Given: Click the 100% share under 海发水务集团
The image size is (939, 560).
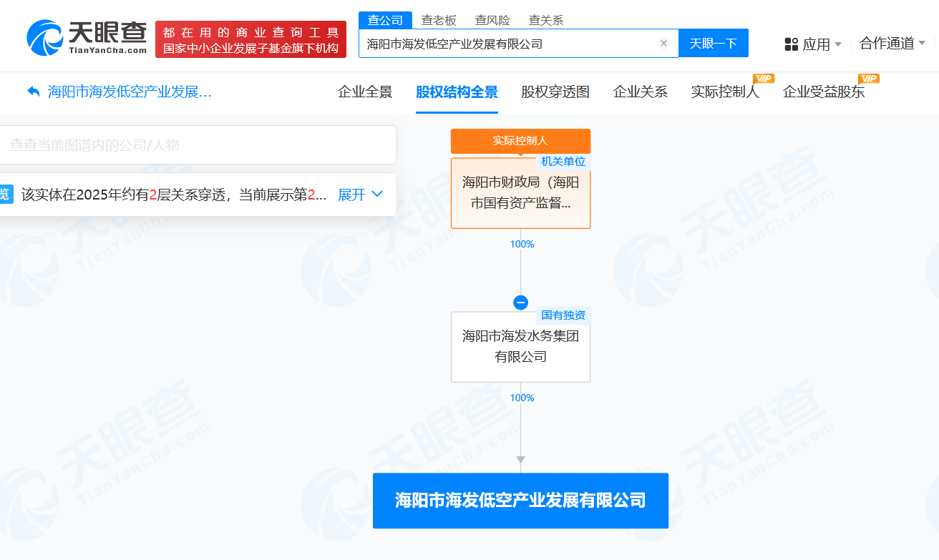Looking at the screenshot, I should pyautogui.click(x=522, y=398).
